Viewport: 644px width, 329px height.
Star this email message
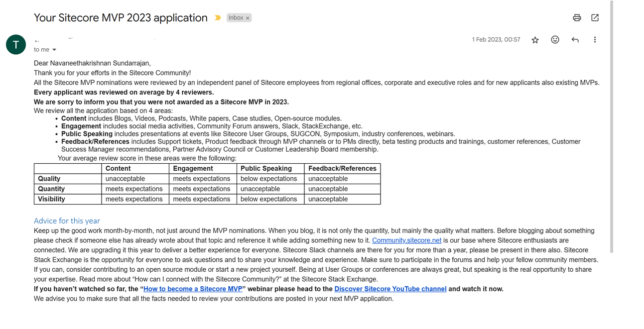coord(535,40)
